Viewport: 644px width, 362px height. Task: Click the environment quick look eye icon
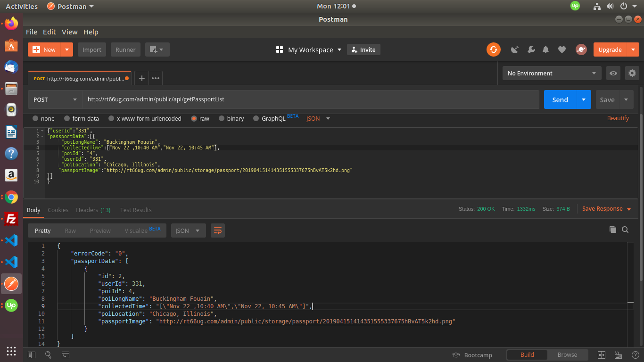[x=613, y=73]
